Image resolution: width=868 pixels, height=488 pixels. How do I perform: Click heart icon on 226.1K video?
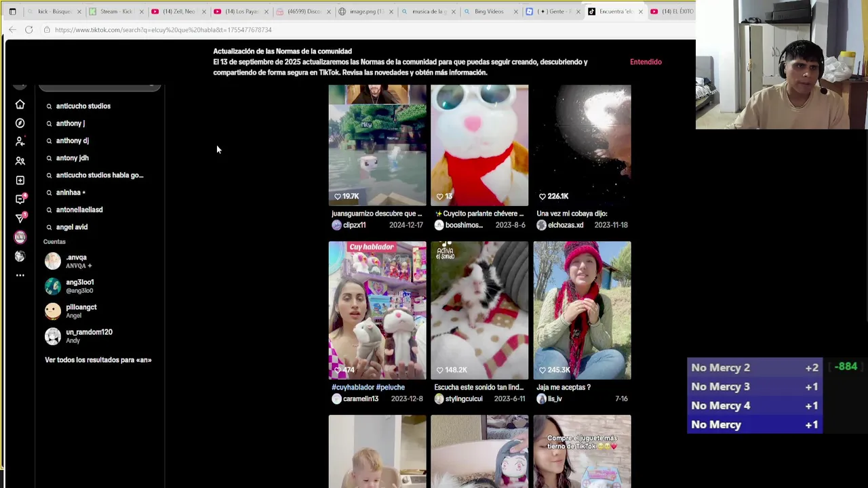[542, 197]
